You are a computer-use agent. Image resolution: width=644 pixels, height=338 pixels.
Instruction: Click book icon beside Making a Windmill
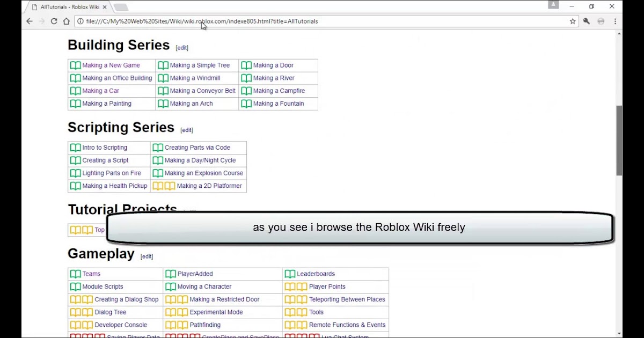point(163,78)
